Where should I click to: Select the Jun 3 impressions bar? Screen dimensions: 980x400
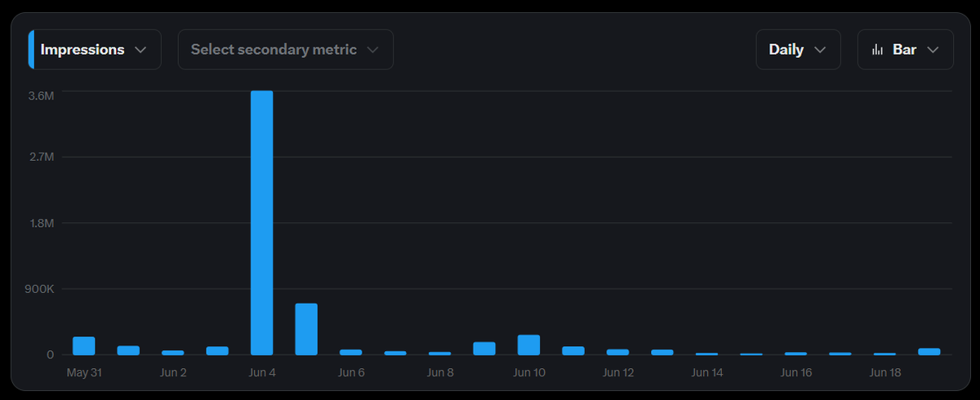(x=217, y=351)
